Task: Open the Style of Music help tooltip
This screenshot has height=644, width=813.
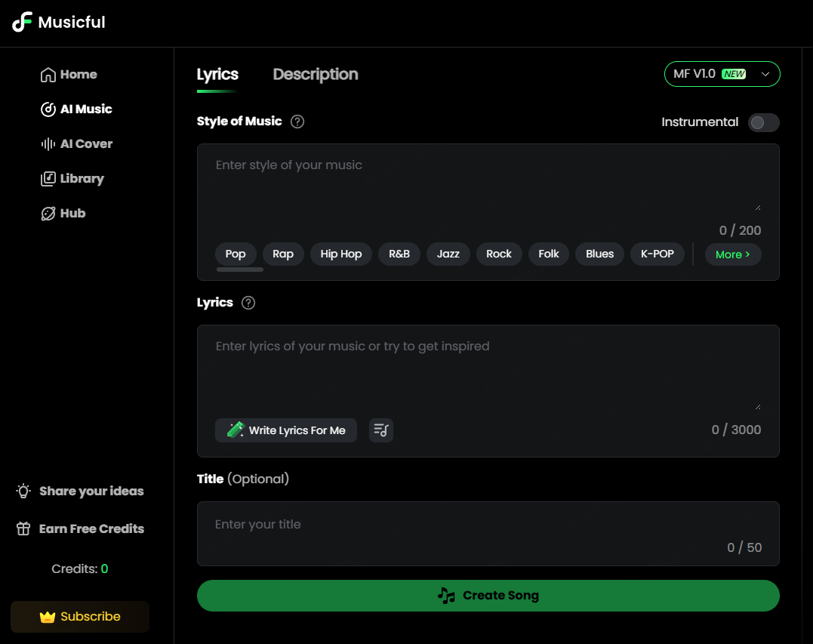Action: (x=297, y=121)
